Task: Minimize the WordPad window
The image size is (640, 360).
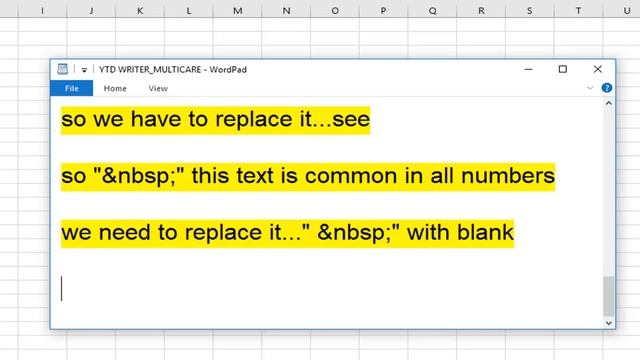Action: (528, 69)
